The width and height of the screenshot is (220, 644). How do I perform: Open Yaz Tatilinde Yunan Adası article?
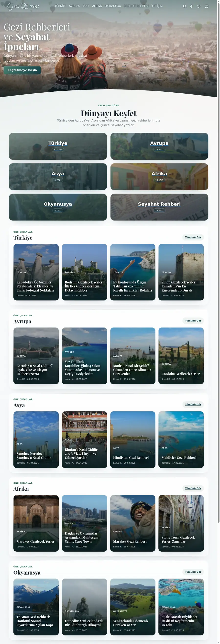tap(84, 356)
